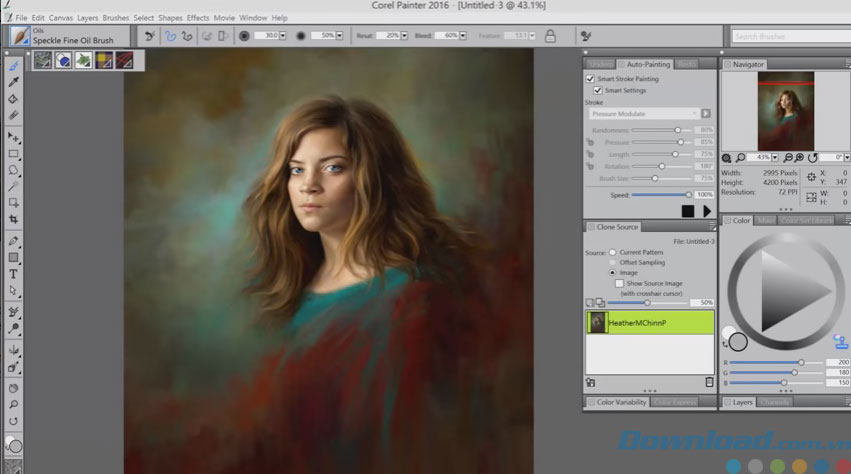Choose the Text tool in the toolbox
Screen dimensions: 851x474
[14, 273]
